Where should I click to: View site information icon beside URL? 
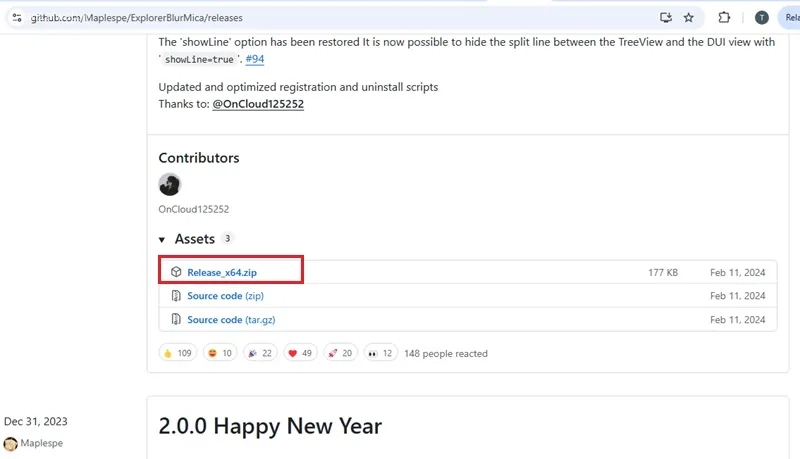pos(16,17)
